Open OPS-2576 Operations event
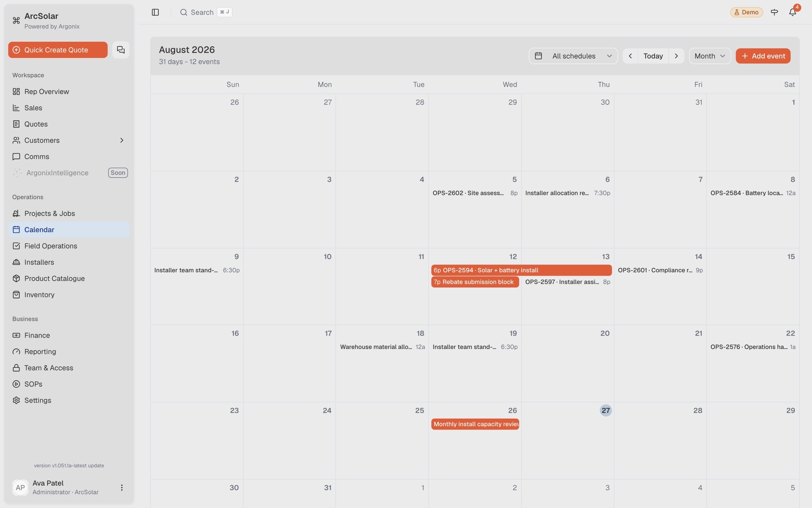 click(x=753, y=347)
